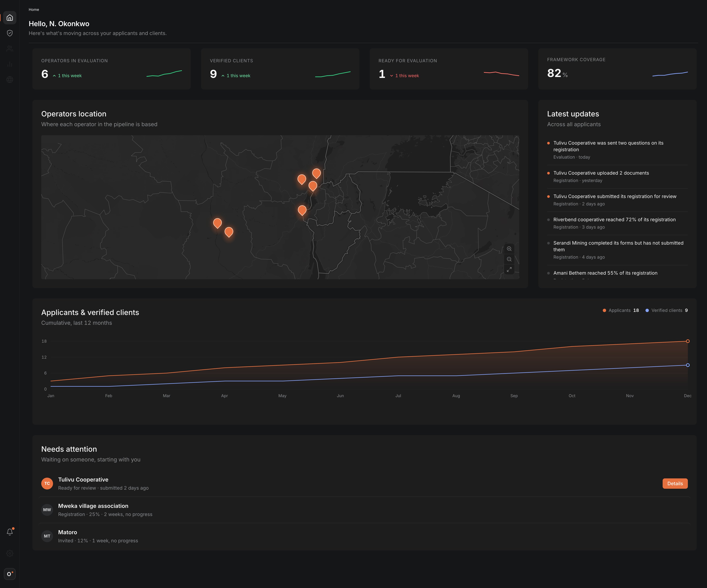Click the Details button for Tulivu Cooperative
The image size is (707, 588).
click(x=675, y=484)
